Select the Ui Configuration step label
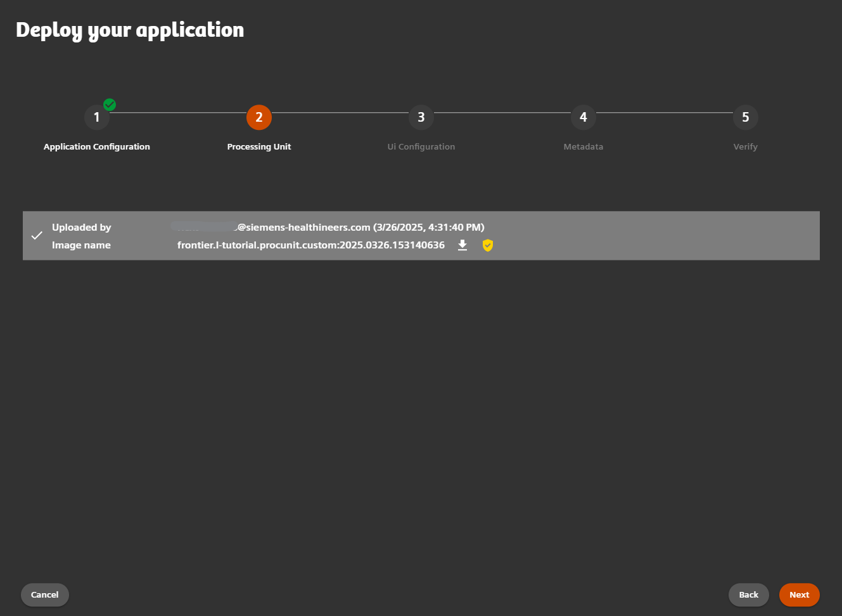The height and width of the screenshot is (616, 842). coord(421,146)
